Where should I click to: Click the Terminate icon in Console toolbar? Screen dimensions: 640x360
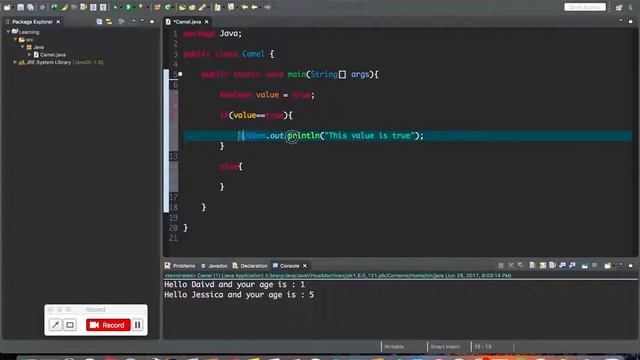click(501, 265)
